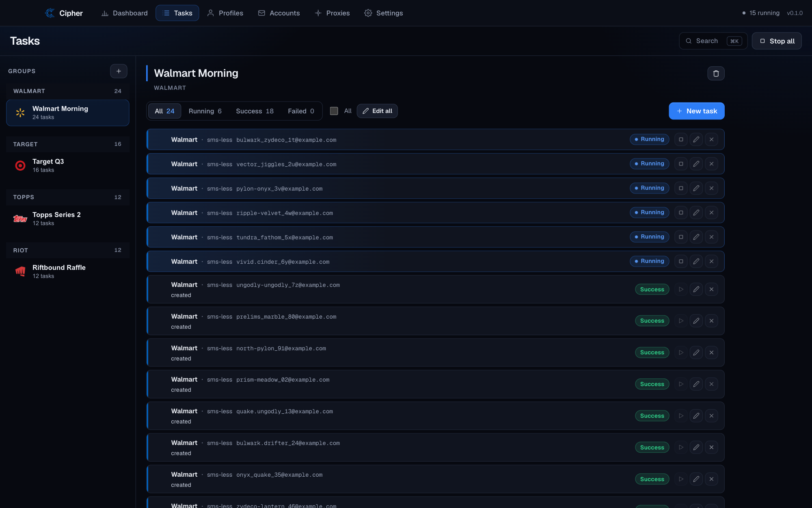
Task: Open the Proxies page
Action: (332, 13)
